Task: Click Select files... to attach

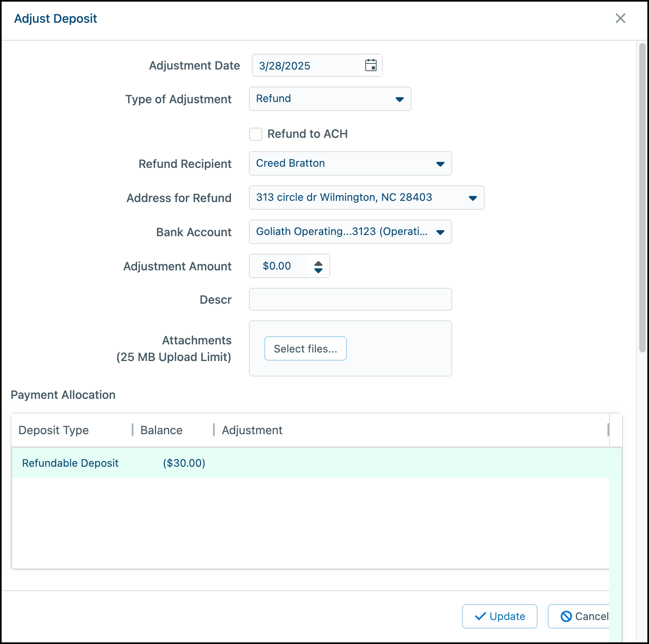Action: tap(305, 348)
